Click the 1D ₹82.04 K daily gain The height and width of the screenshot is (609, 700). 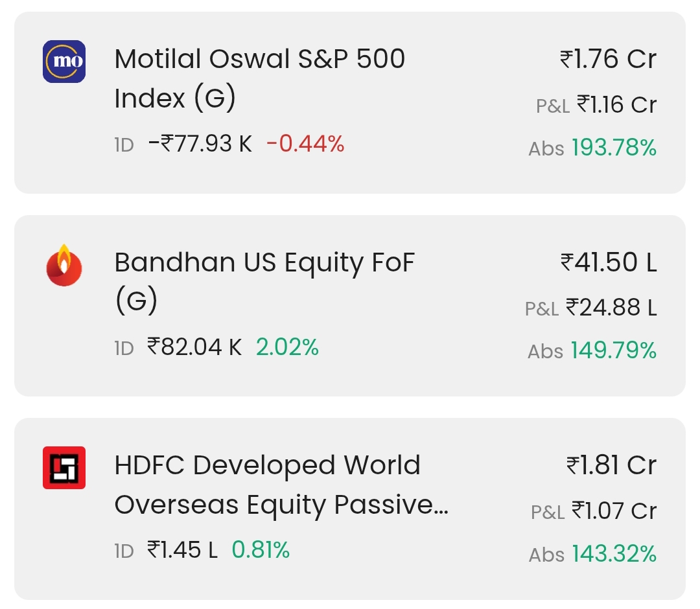[x=178, y=347]
